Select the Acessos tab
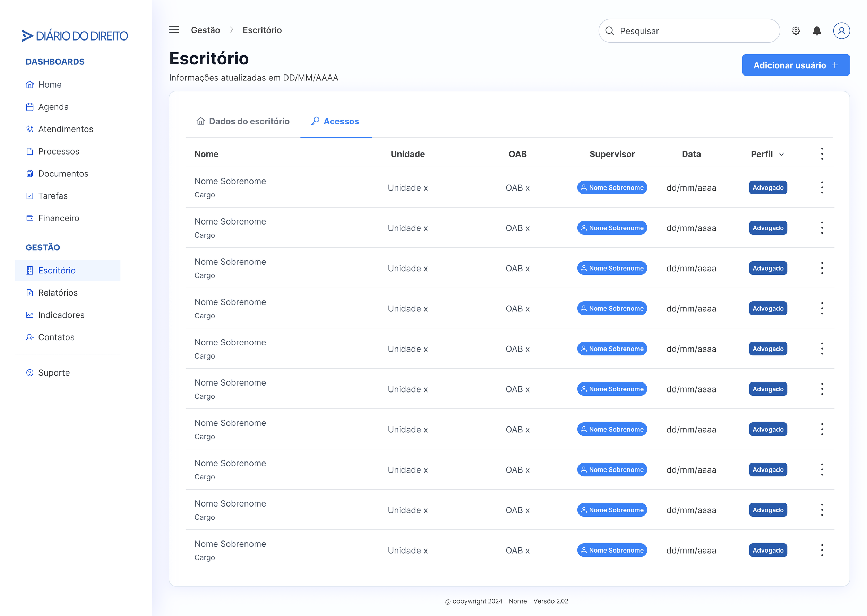This screenshot has height=616, width=867. click(x=336, y=121)
